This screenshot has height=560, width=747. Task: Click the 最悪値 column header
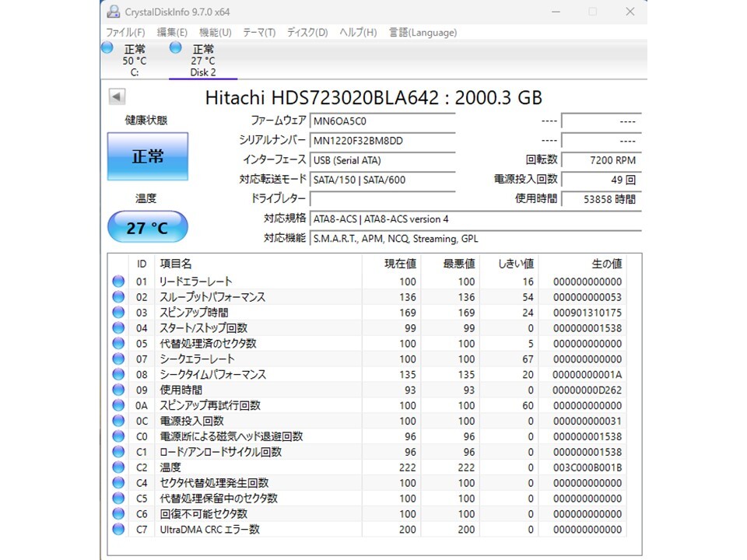click(451, 264)
